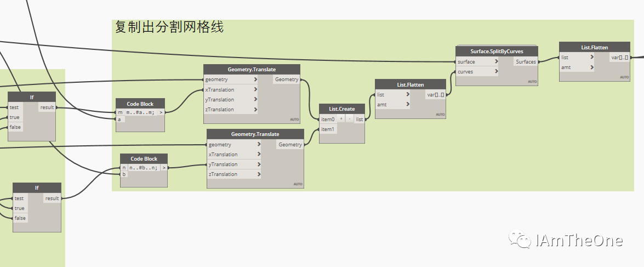Open geometry chevron on Translate fed by m code
644x267 pixels.
pyautogui.click(x=255, y=79)
